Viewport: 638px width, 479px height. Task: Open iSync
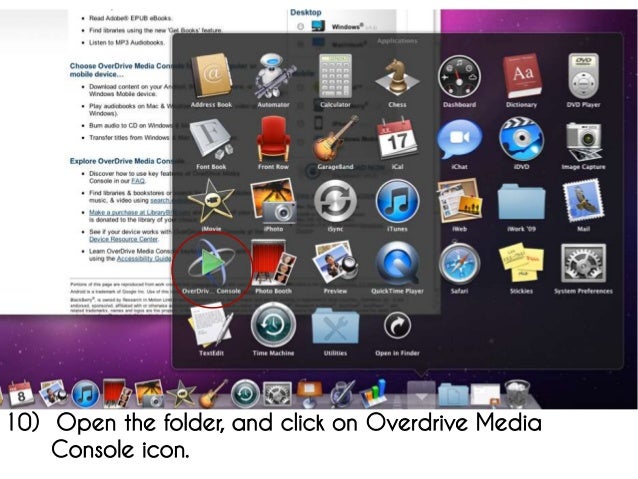(335, 201)
